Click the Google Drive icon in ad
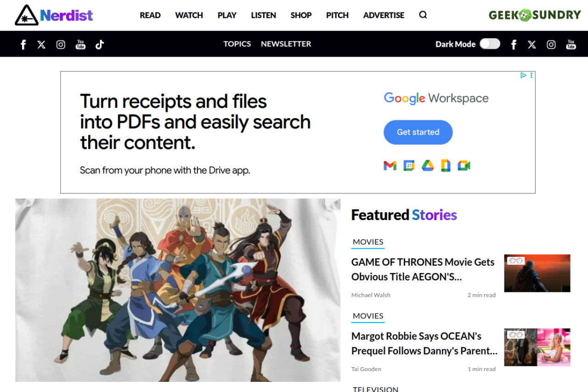The height and width of the screenshot is (392, 588). click(428, 165)
